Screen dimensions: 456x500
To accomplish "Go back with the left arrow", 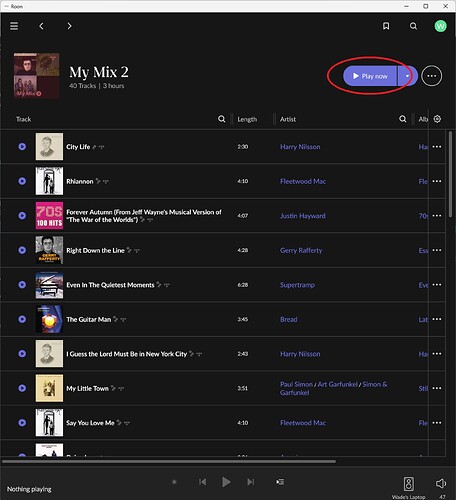I will (x=41, y=26).
